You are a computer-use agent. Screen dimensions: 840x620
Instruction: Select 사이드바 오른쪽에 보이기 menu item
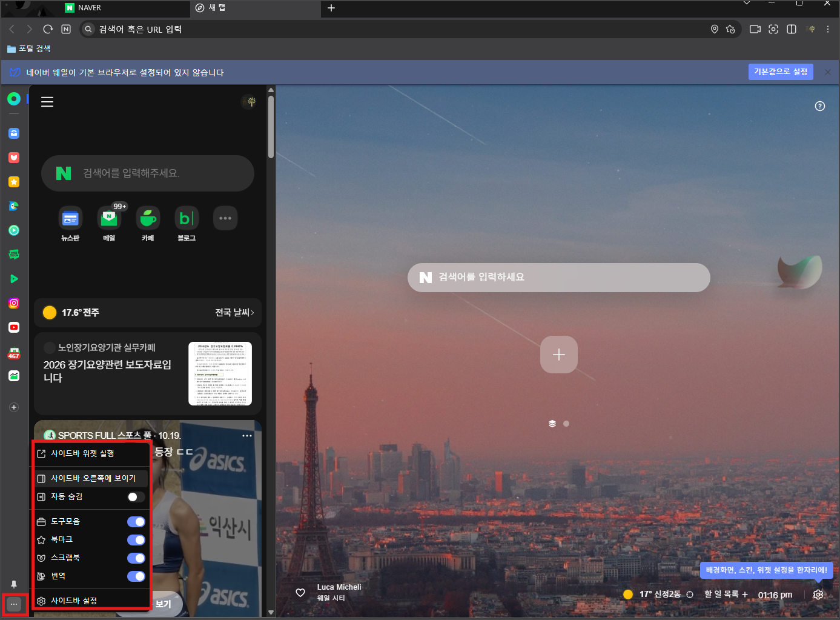91,478
